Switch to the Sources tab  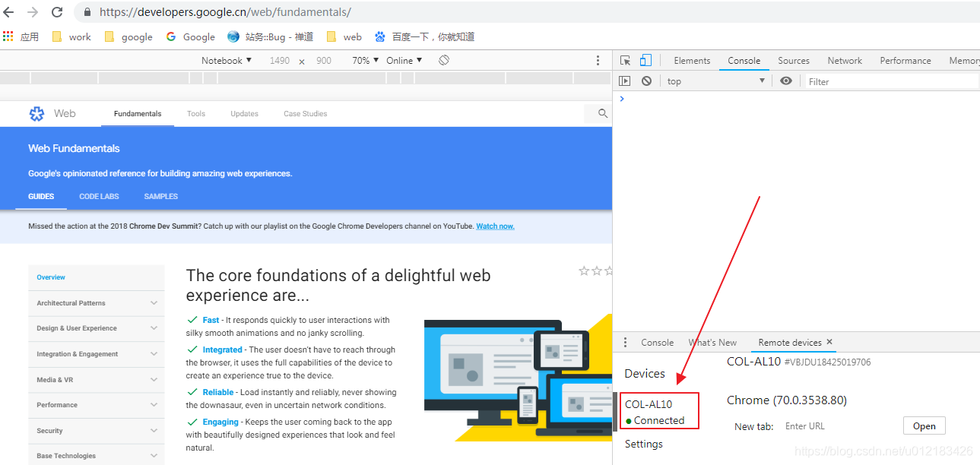pyautogui.click(x=794, y=61)
